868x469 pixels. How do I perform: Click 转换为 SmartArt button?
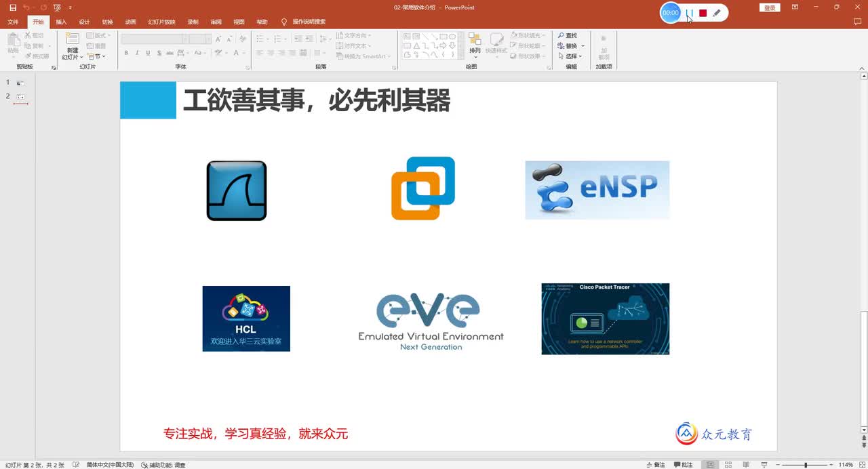click(x=364, y=56)
